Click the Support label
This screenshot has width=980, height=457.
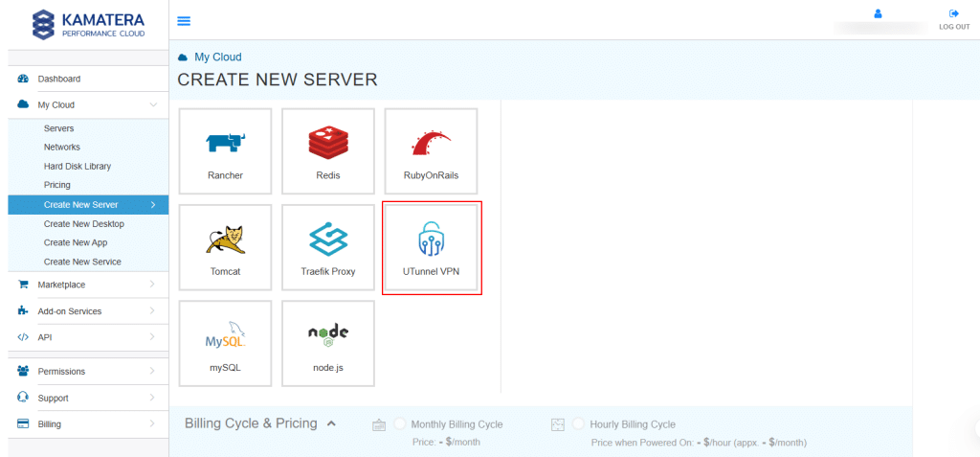click(54, 399)
